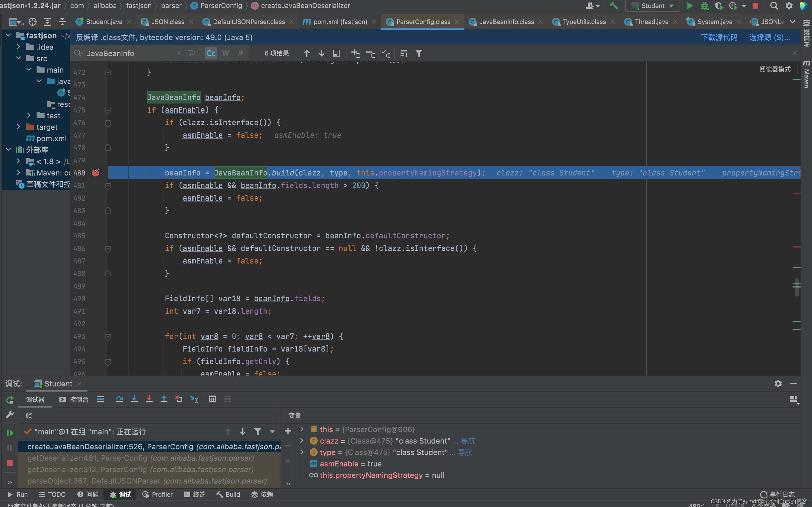Click Step Out in debugger toolbar
The image size is (812, 507).
pos(164,399)
